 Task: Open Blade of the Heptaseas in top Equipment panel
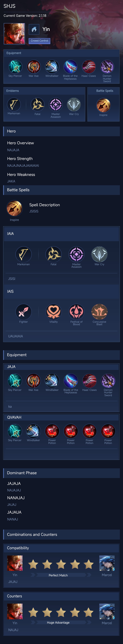[70, 67]
